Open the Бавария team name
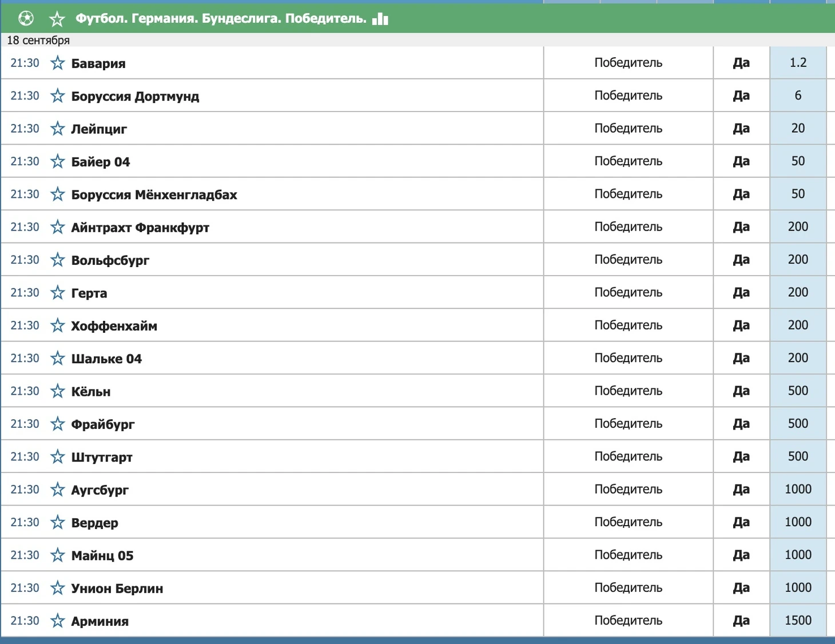835x644 pixels. pyautogui.click(x=98, y=63)
